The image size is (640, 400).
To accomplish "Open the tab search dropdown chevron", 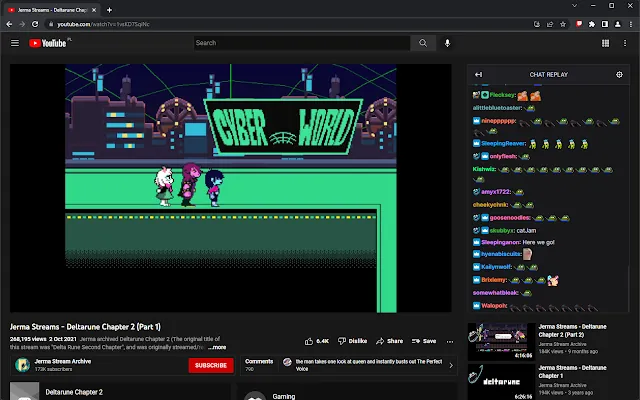I will point(574,6).
